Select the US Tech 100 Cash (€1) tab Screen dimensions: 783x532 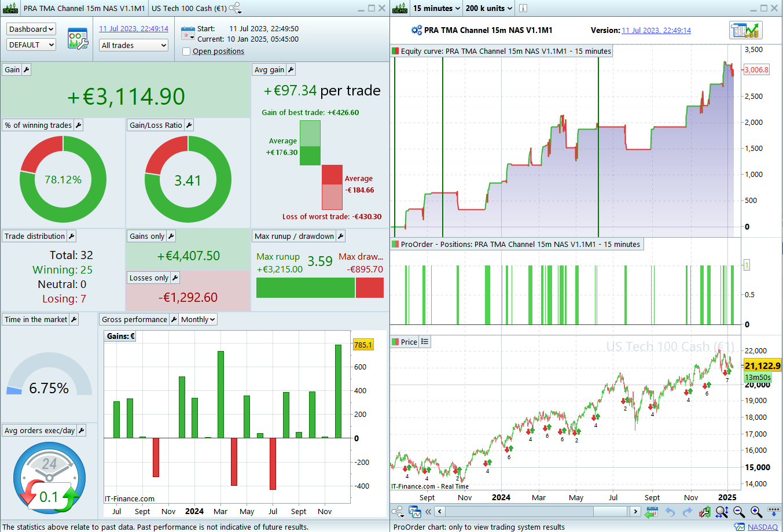pyautogui.click(x=189, y=8)
